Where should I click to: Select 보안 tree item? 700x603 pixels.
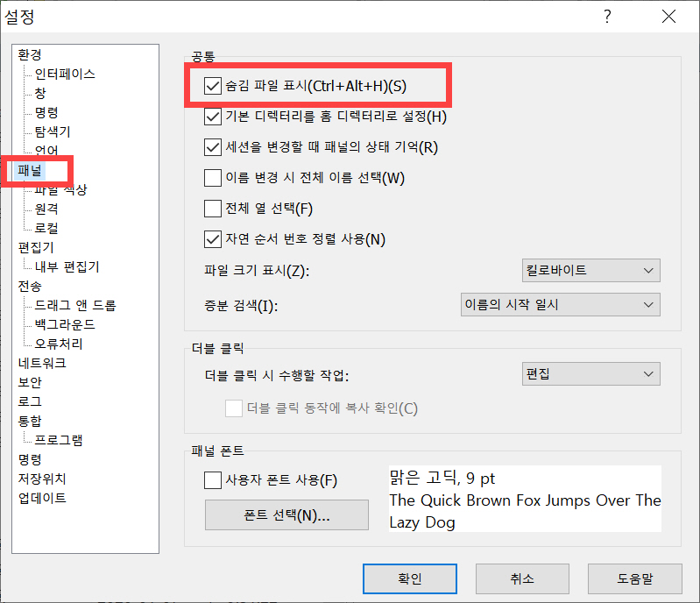point(30,382)
